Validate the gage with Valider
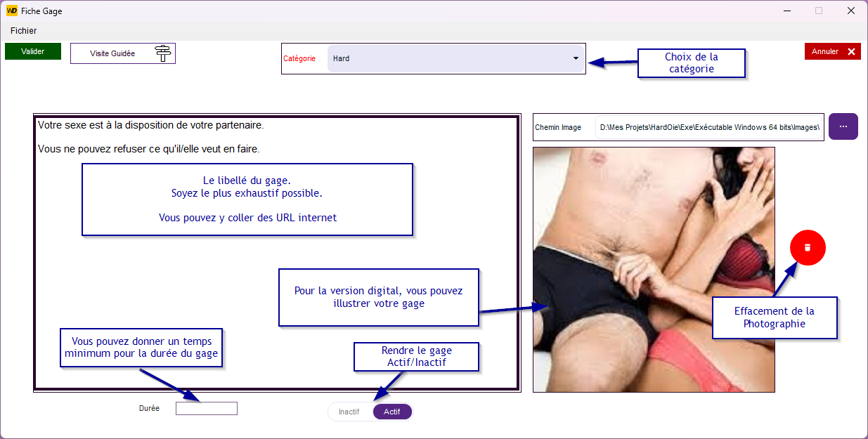Screen dimensions: 868x439 [32, 51]
